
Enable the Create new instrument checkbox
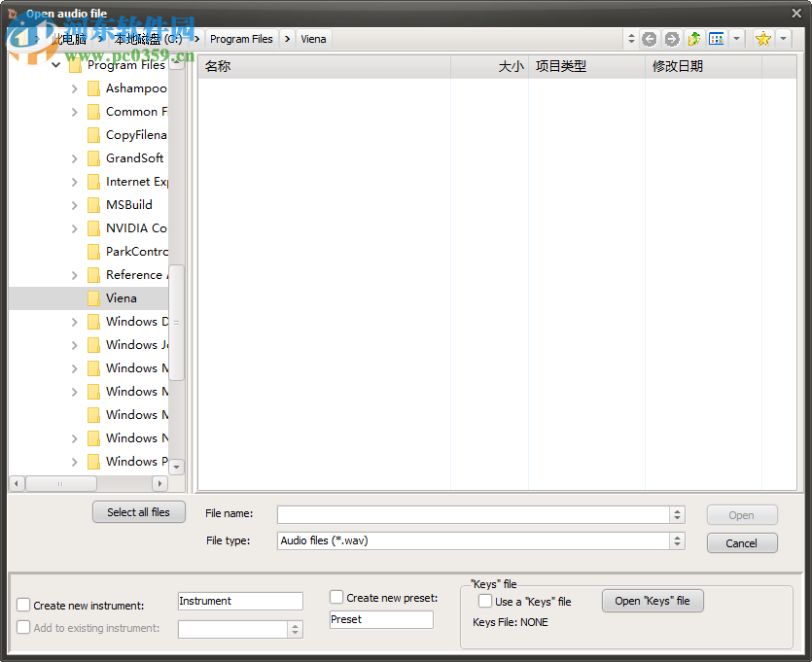pos(22,605)
